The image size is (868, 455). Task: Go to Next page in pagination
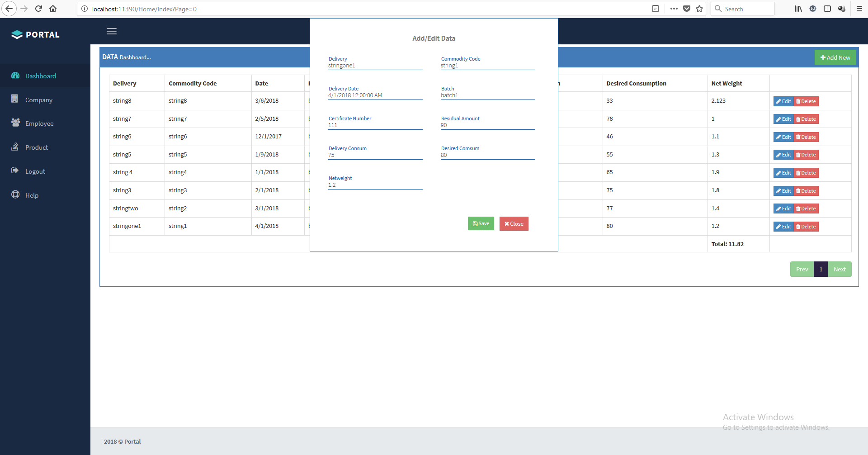coord(840,269)
